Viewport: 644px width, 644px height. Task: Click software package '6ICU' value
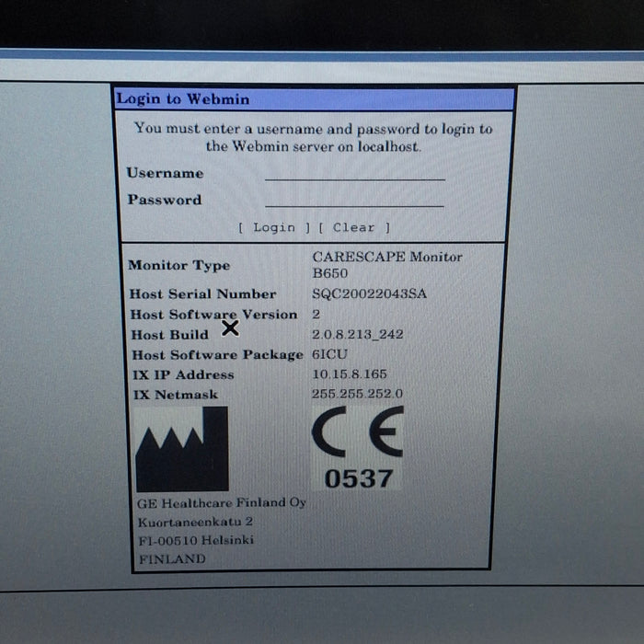(329, 354)
